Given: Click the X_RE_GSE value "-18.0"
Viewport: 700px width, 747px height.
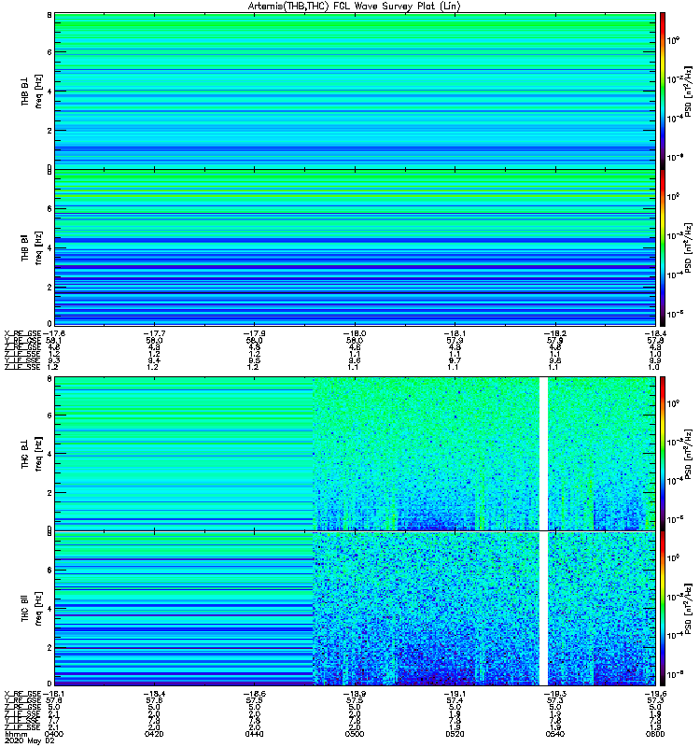Looking at the screenshot, I should [x=355, y=333].
